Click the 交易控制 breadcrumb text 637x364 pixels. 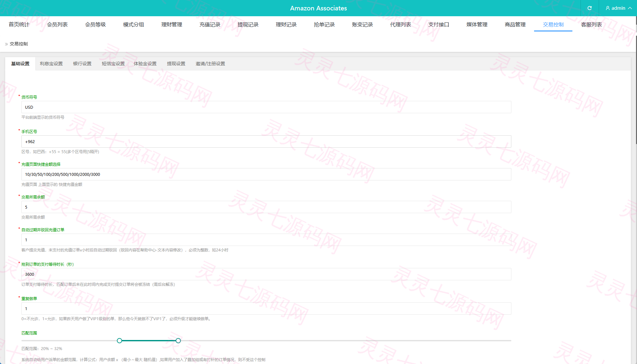(x=19, y=44)
